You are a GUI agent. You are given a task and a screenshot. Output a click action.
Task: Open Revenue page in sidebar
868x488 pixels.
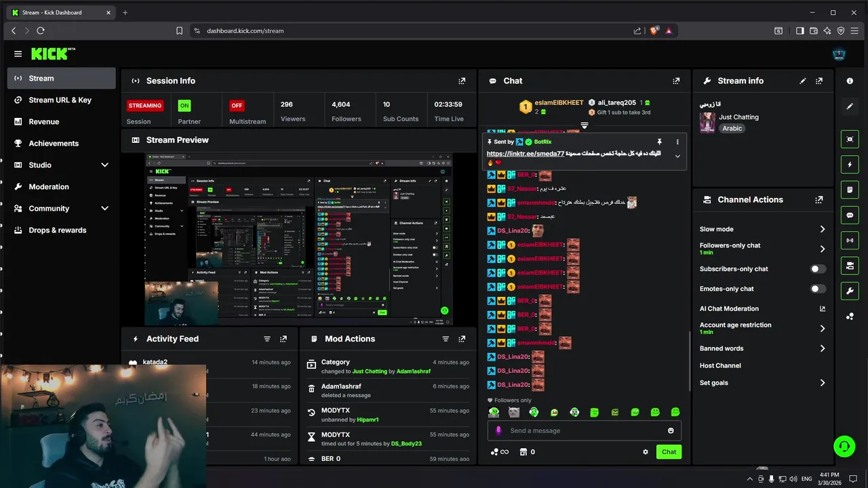[x=62, y=121]
